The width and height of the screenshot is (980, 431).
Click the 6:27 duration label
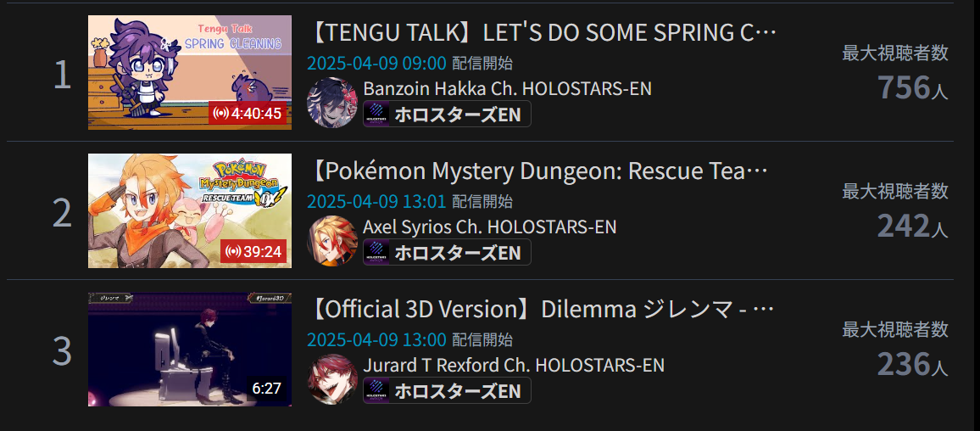coord(266,389)
